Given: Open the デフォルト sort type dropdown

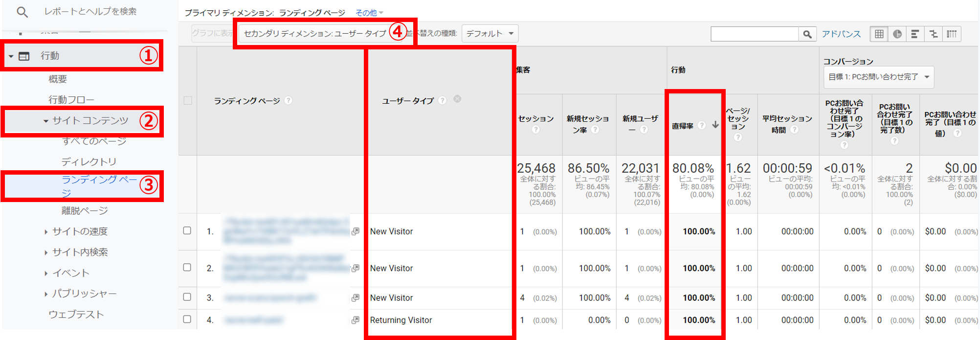Looking at the screenshot, I should tap(490, 33).
